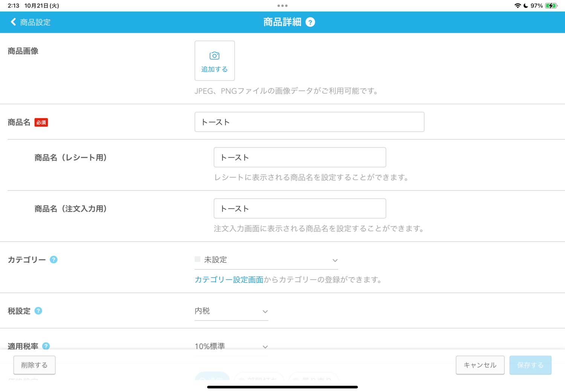
Task: Click the 削除する button
Action: tap(34, 365)
